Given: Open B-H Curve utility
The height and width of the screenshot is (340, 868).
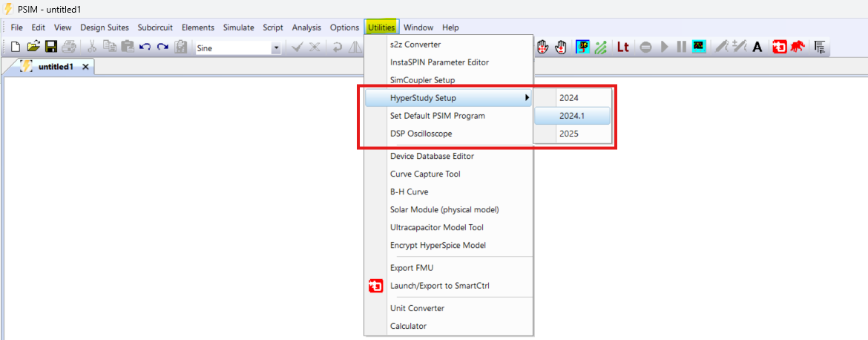Looking at the screenshot, I should pyautogui.click(x=448, y=192).
